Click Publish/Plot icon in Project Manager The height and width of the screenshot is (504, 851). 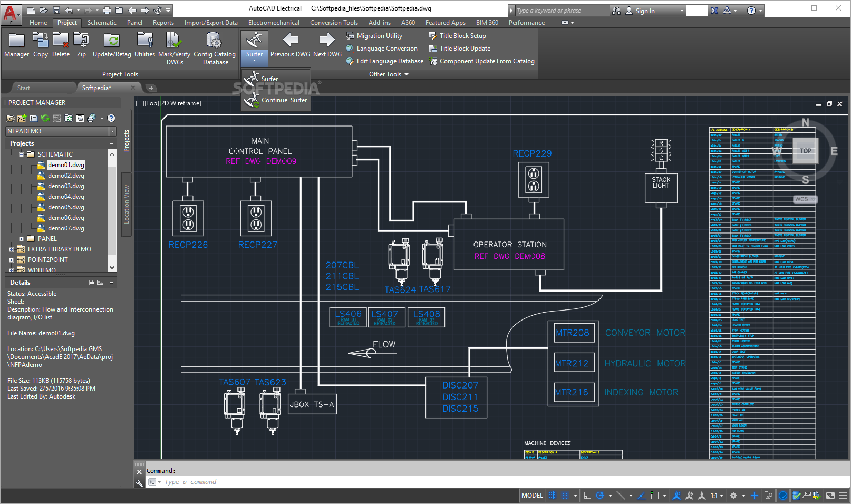[91, 118]
